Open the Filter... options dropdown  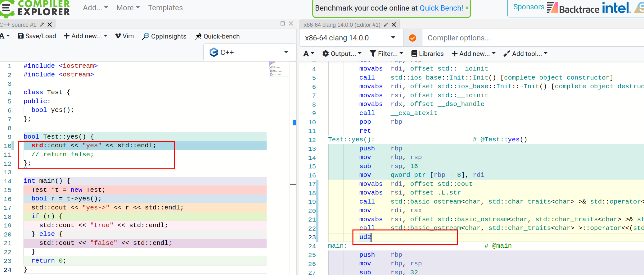click(386, 54)
